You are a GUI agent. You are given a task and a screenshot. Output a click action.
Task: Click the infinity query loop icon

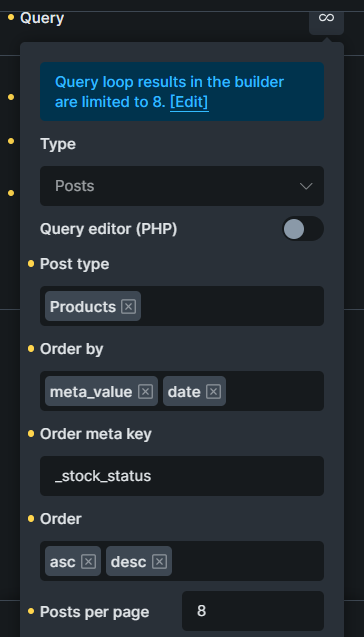click(x=326, y=18)
